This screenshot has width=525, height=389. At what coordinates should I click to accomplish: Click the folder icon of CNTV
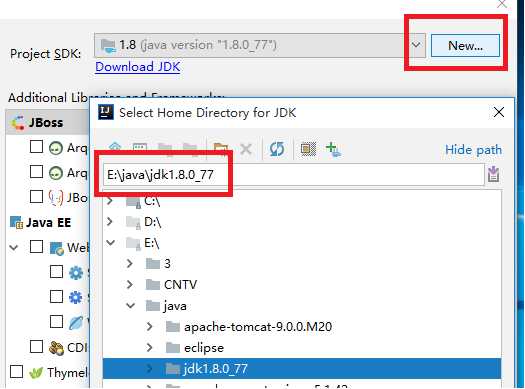click(x=153, y=285)
